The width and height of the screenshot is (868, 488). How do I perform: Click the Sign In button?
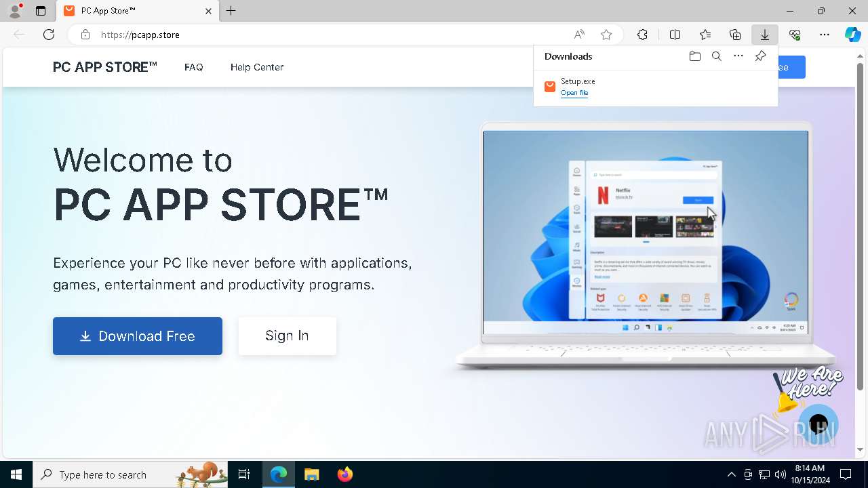287,336
